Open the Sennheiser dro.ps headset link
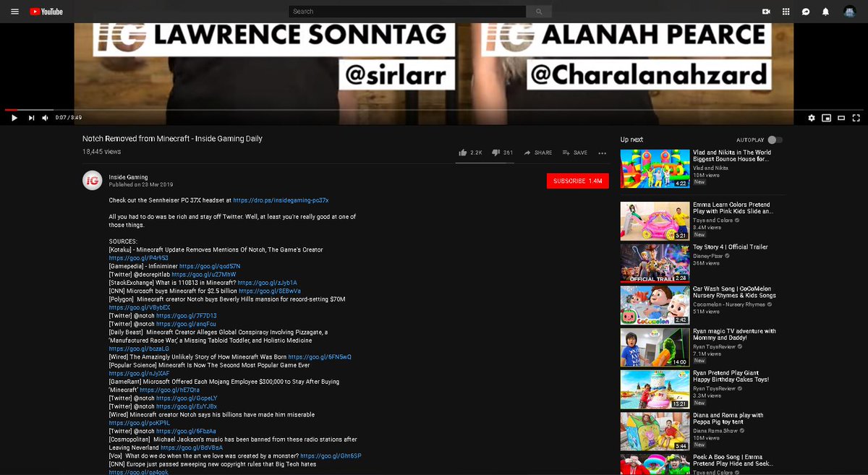868x475 pixels. [281, 200]
